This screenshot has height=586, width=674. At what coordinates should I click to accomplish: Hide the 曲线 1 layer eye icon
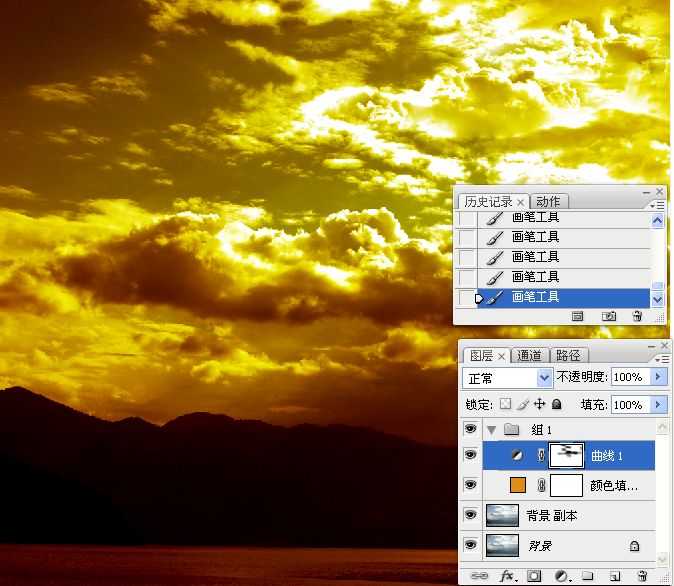pos(470,454)
